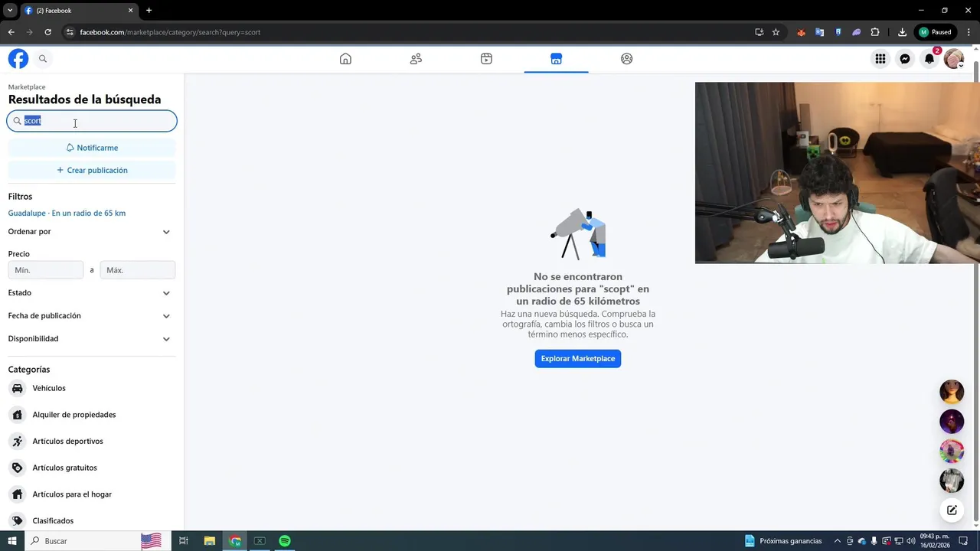The width and height of the screenshot is (980, 551).
Task: Select the Marketplace storefront tab icon
Action: [557, 59]
